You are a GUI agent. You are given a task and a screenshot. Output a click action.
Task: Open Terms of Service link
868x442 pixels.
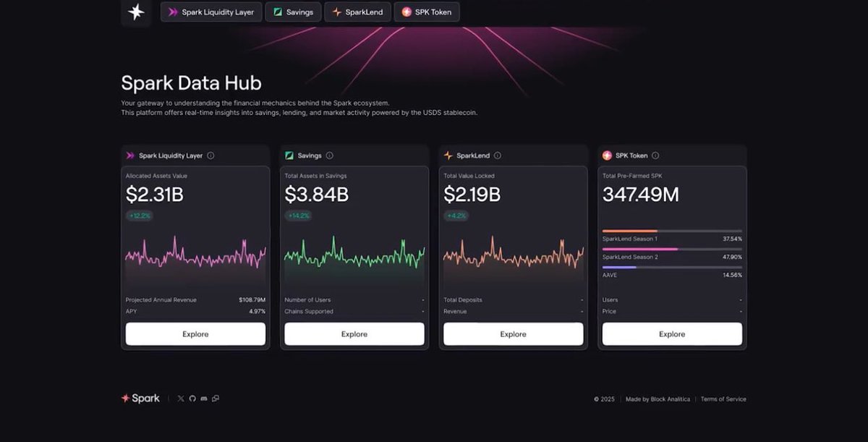pos(723,399)
